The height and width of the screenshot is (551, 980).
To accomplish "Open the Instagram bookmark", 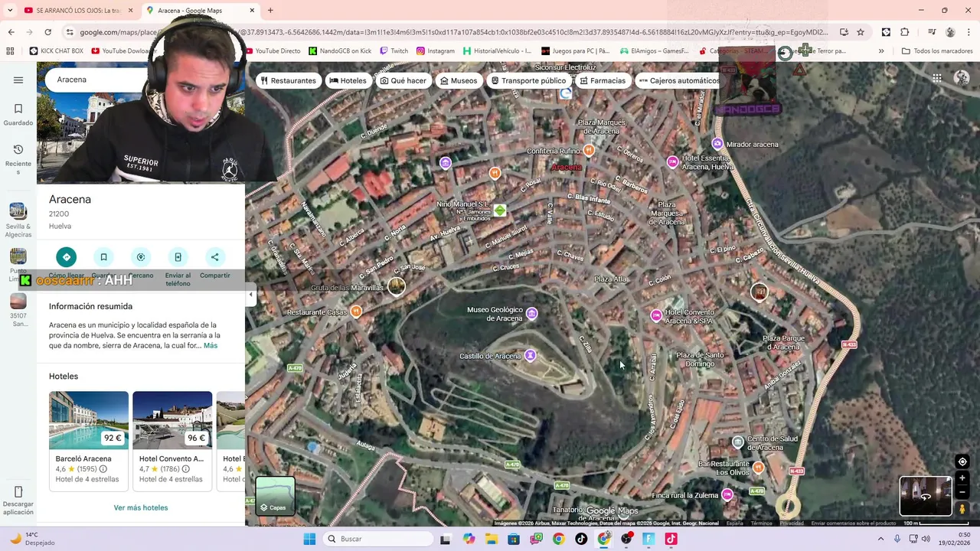I will pos(436,51).
